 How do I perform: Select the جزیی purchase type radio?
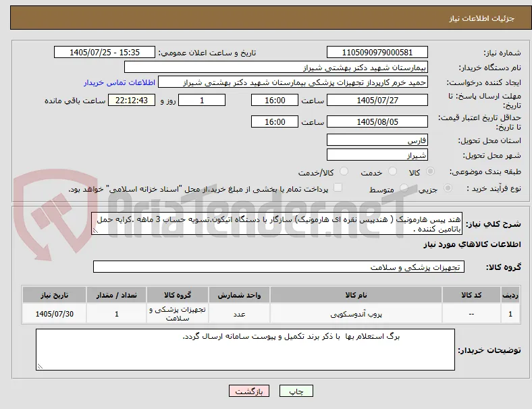point(448,188)
